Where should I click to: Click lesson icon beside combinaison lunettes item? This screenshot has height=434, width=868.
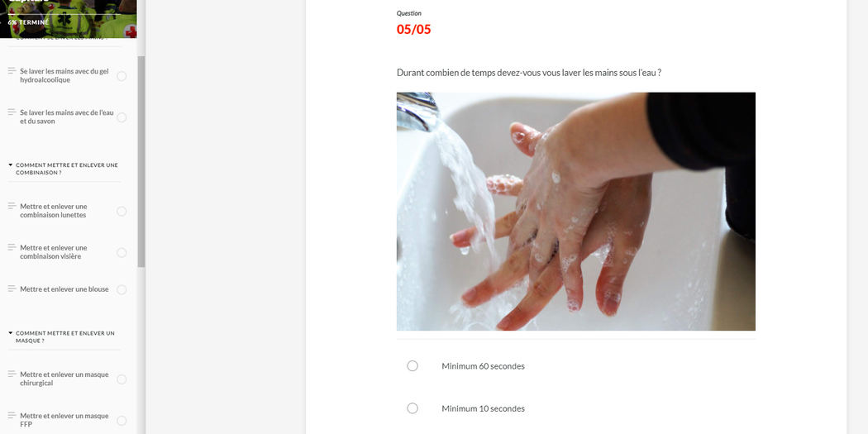12,206
